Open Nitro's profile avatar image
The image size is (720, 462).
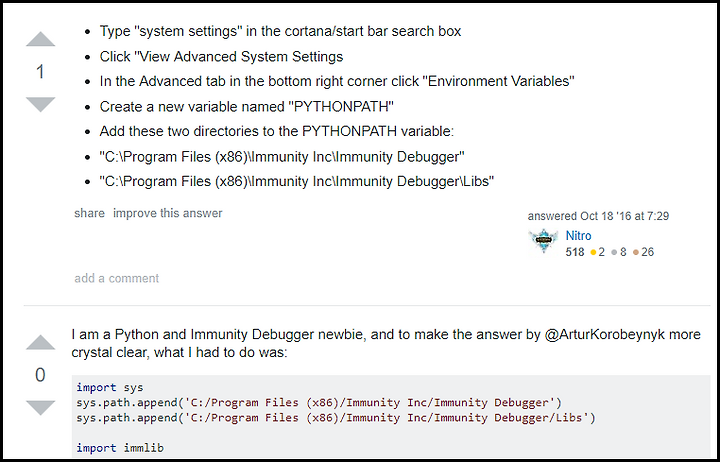[544, 241]
